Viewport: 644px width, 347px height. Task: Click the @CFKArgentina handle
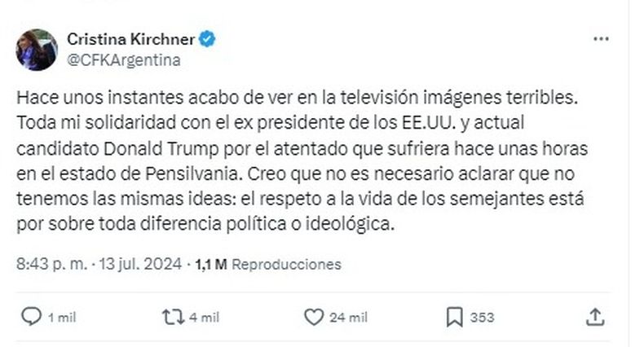(124, 59)
